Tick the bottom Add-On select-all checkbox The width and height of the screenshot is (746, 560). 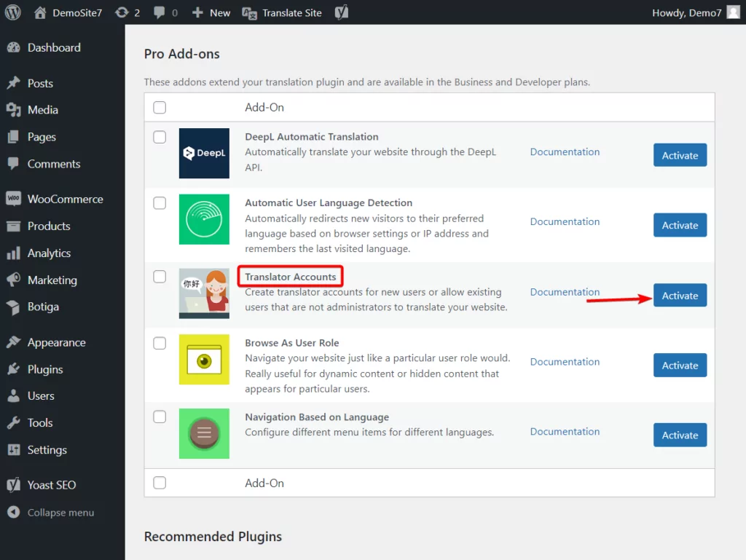(x=160, y=483)
